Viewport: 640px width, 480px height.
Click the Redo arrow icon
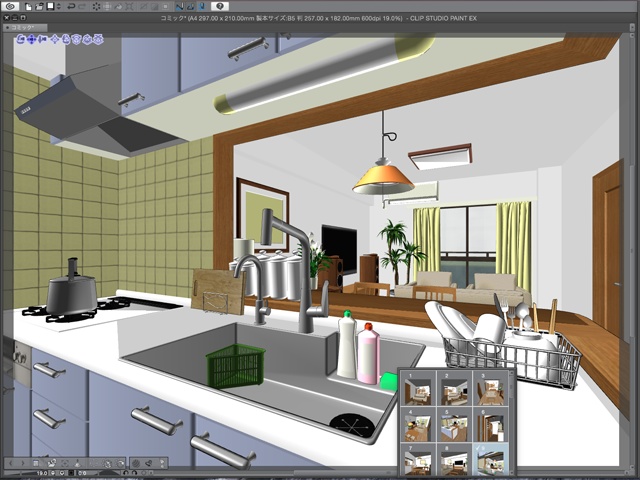coord(82,7)
